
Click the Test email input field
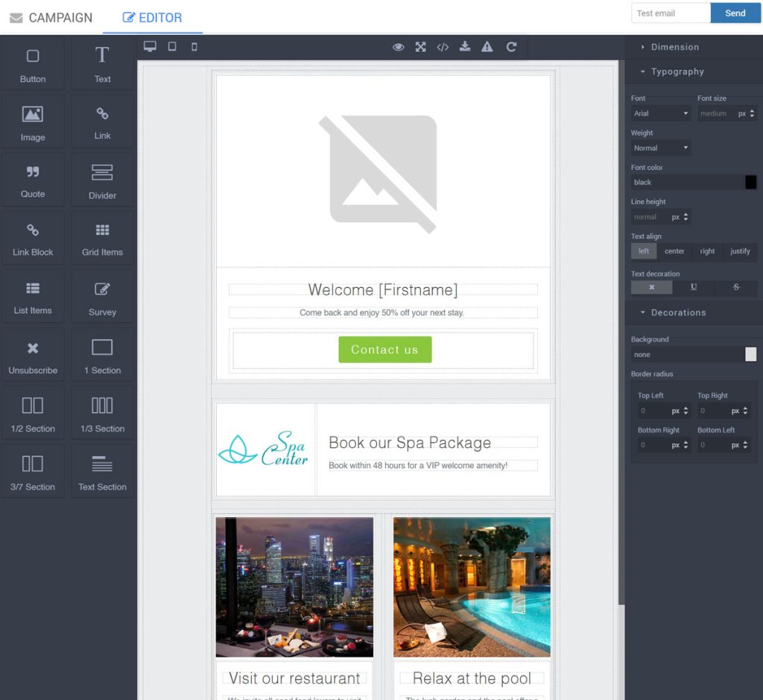point(671,13)
